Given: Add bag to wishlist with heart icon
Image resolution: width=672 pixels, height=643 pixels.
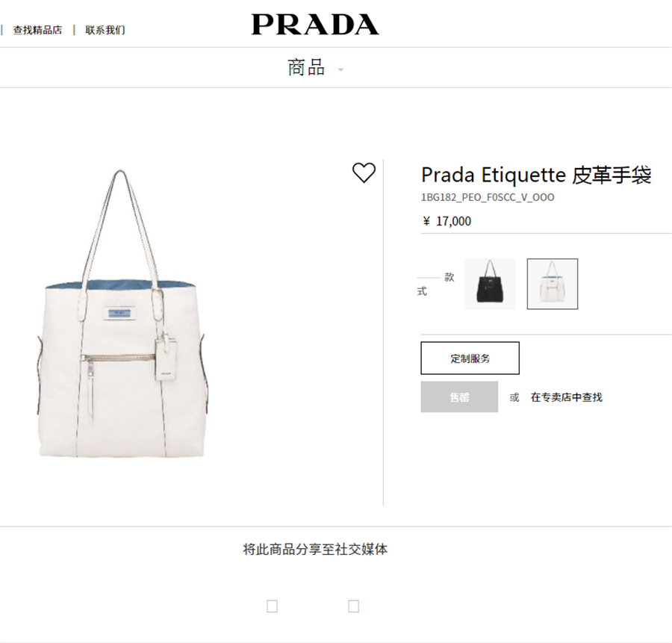Looking at the screenshot, I should 364,173.
